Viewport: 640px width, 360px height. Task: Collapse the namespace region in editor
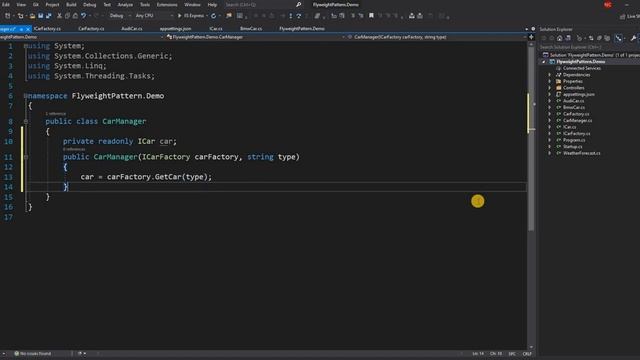click(x=25, y=96)
